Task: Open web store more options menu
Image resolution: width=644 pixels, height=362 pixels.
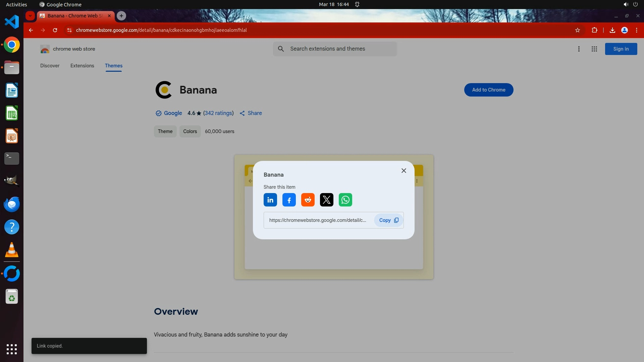Action: tap(579, 49)
